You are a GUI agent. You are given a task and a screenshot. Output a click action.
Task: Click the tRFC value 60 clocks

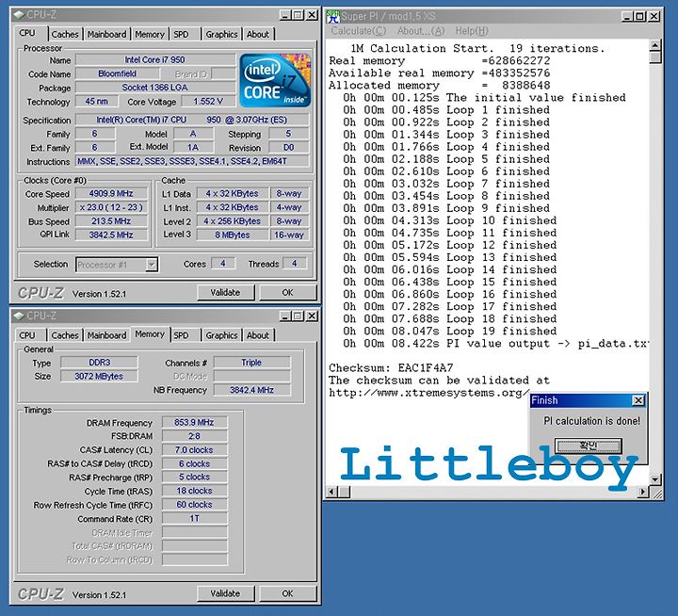(x=194, y=505)
